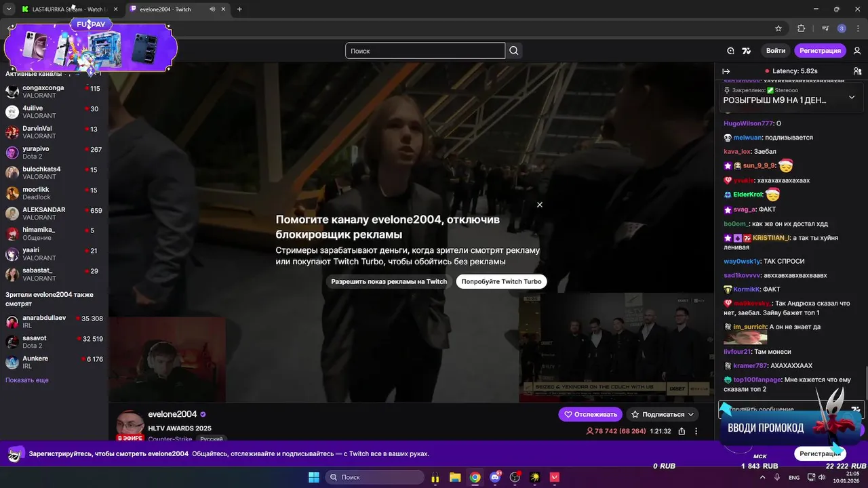Viewport: 868px width, 488px height.
Task: Open the bulochkats4 channel
Action: tap(54, 173)
